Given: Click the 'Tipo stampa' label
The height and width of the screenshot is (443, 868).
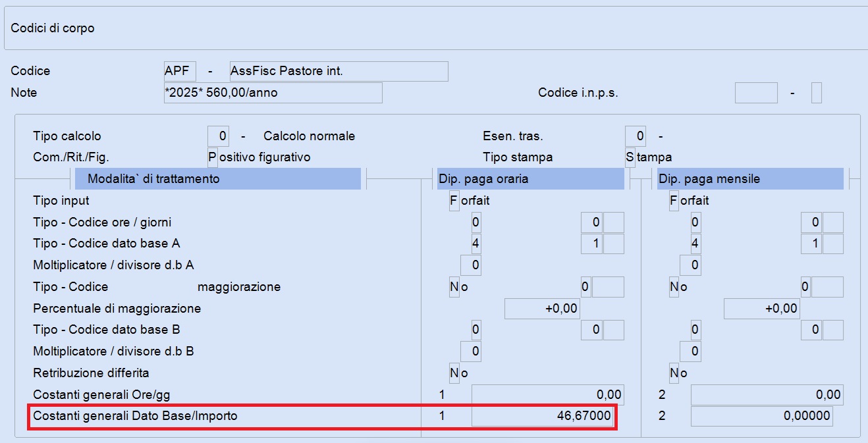Looking at the screenshot, I should tap(518, 157).
